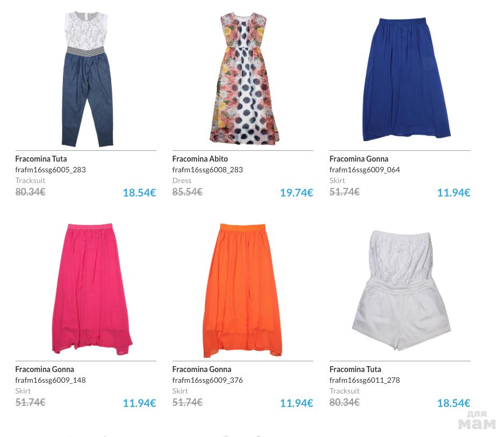Click product code frafm16ssg6005_283

click(51, 170)
